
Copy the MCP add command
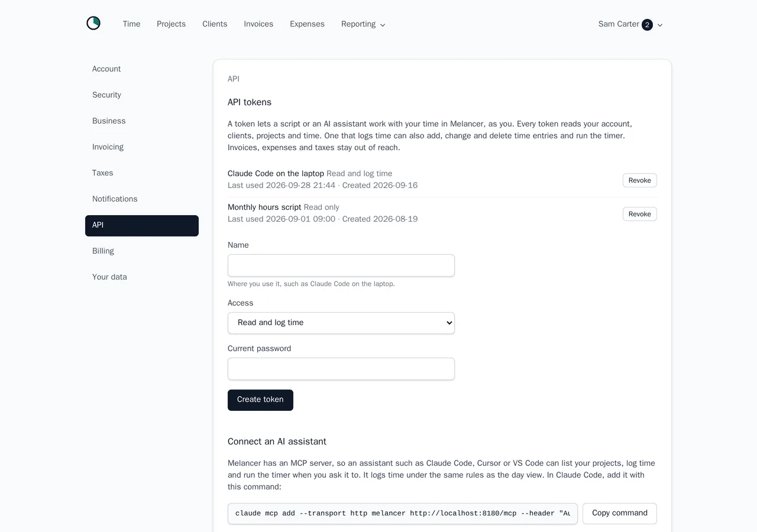[619, 513]
